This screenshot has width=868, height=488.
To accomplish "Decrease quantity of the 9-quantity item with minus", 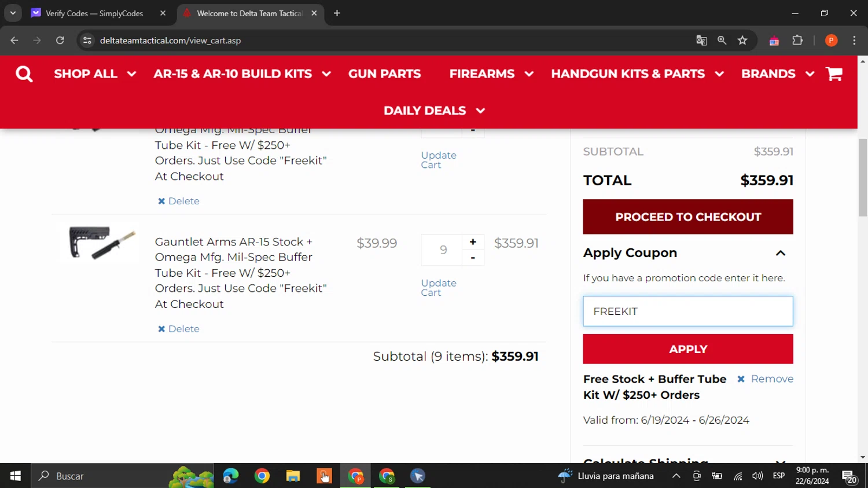I will 473,258.
